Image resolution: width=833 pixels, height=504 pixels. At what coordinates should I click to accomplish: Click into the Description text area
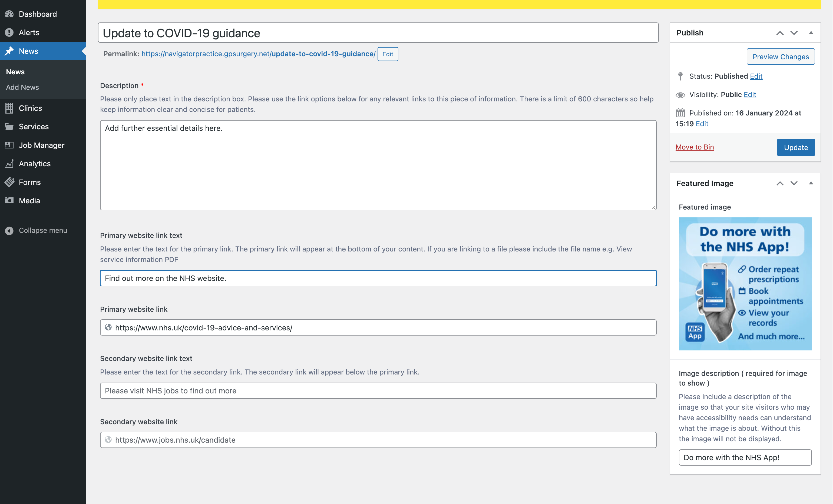click(x=378, y=165)
